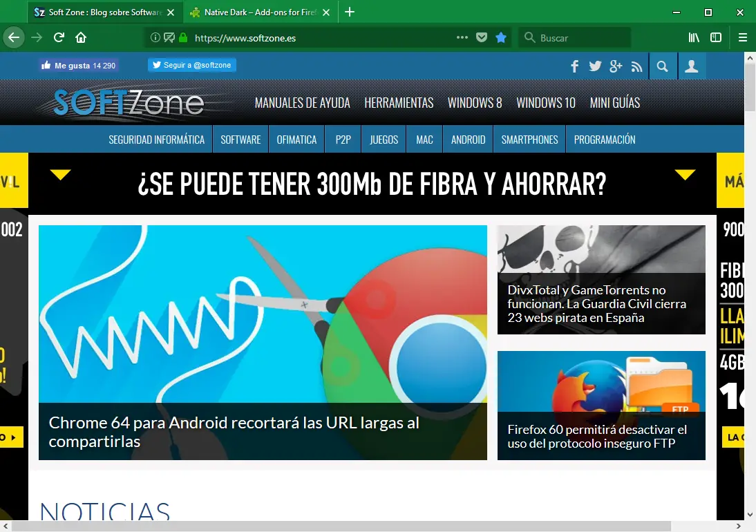
Task: Open the RSS feed icon
Action: pyautogui.click(x=636, y=67)
